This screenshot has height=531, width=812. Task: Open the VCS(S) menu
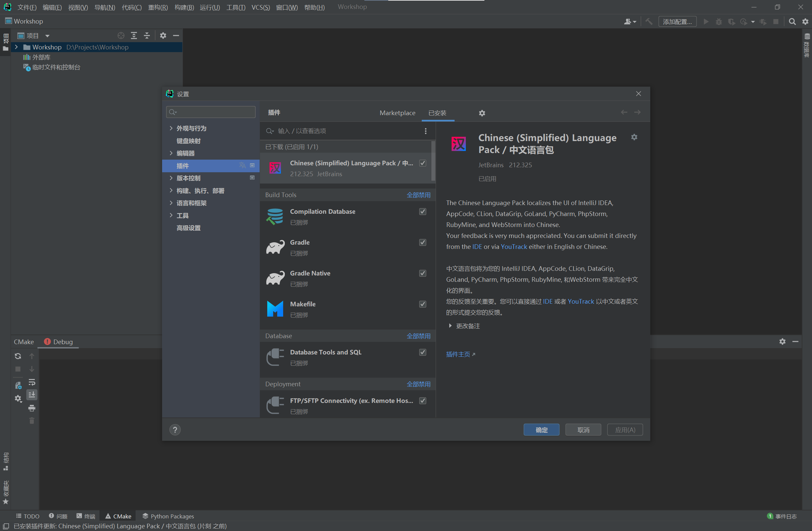[x=260, y=7]
